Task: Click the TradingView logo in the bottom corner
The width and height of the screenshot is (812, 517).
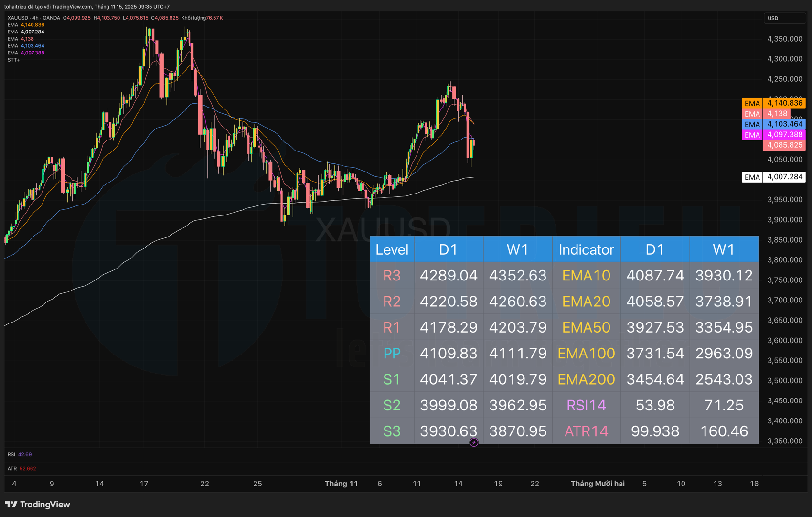Action: pyautogui.click(x=37, y=504)
